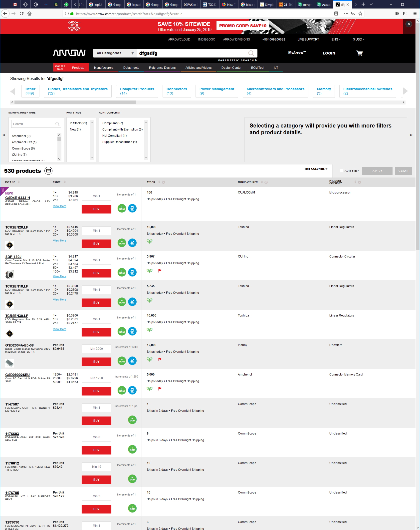
Task: Click the search magnifier icon
Action: (x=251, y=53)
